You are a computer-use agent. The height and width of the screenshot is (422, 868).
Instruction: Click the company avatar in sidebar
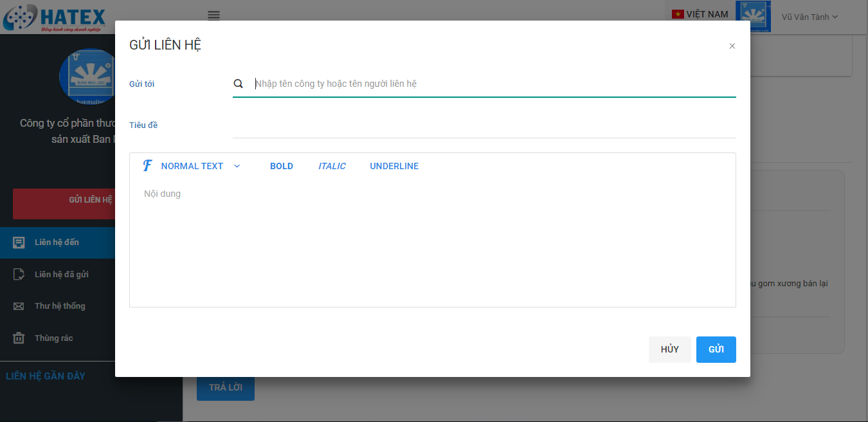coord(87,77)
